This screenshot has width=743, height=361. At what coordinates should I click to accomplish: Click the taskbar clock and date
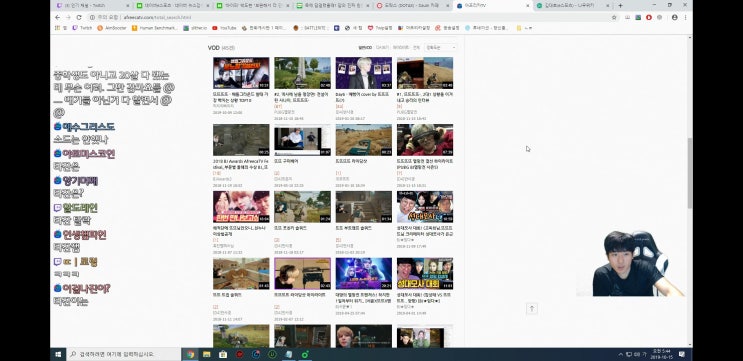(x=662, y=354)
